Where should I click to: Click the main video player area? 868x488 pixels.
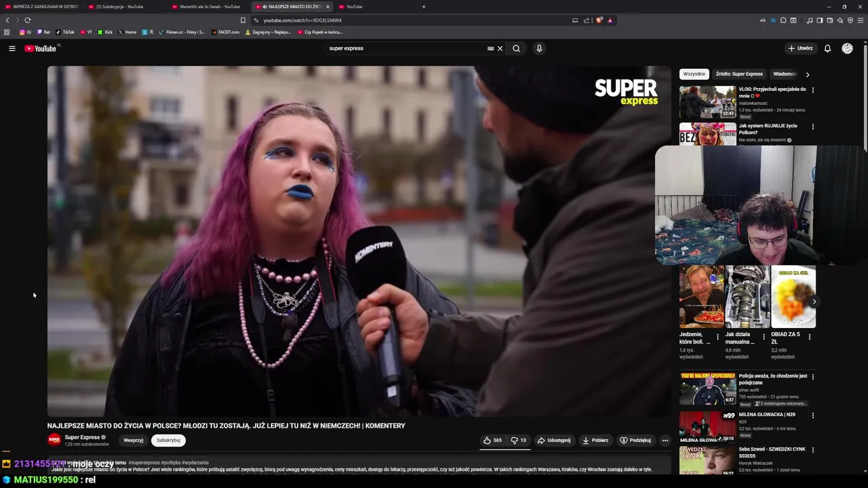[359, 241]
